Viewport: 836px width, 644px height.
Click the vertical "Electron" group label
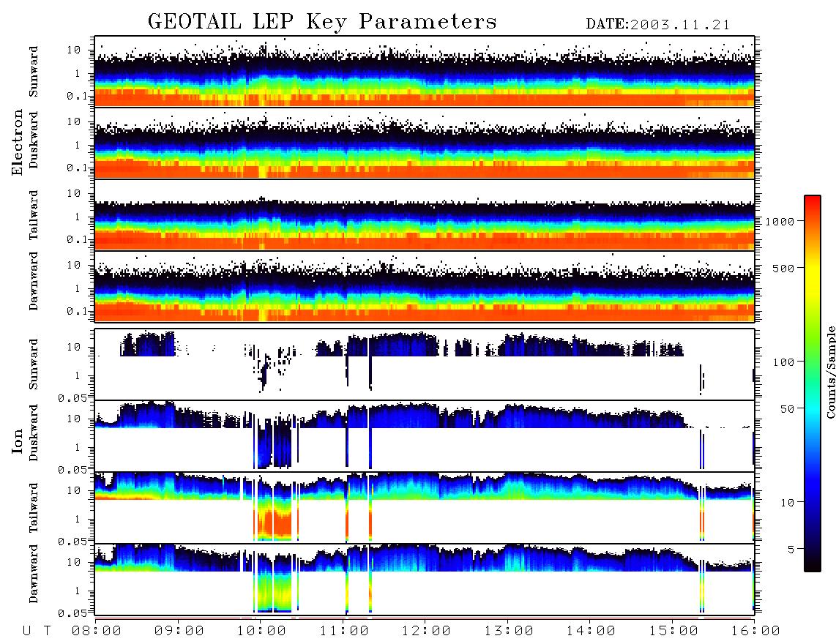(x=18, y=143)
